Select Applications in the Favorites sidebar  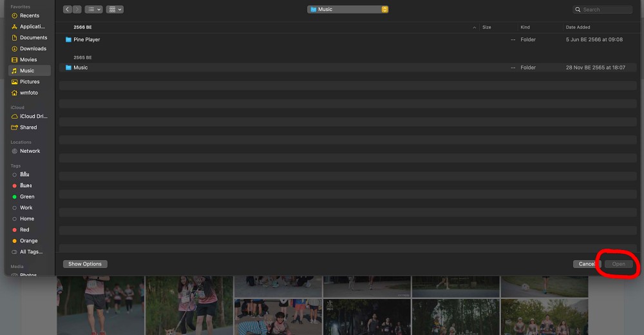coord(32,26)
